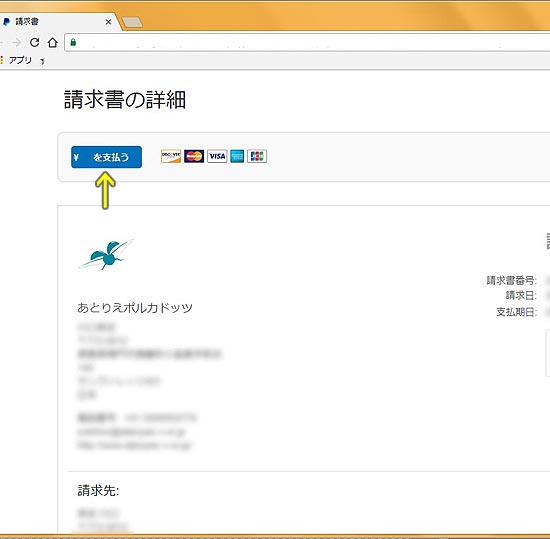Screen dimensions: 550x539
Task: Click the blue を支払う pay button
Action: (106, 157)
